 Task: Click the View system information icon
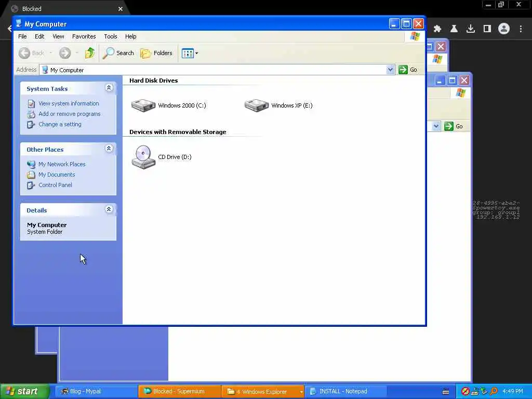click(31, 103)
